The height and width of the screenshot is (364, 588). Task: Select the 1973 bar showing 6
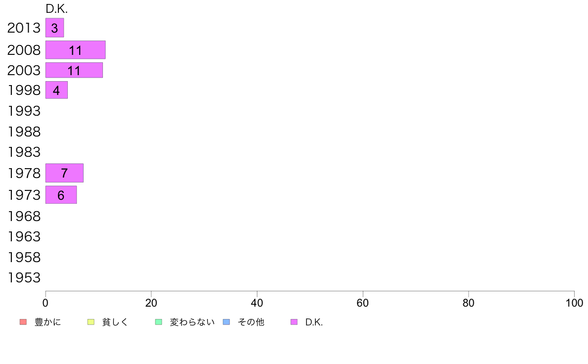(61, 195)
